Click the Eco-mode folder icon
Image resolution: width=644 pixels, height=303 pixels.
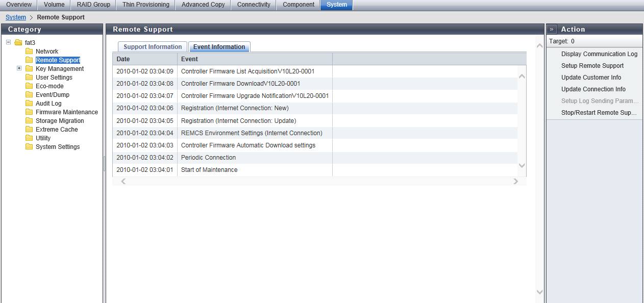coord(29,86)
